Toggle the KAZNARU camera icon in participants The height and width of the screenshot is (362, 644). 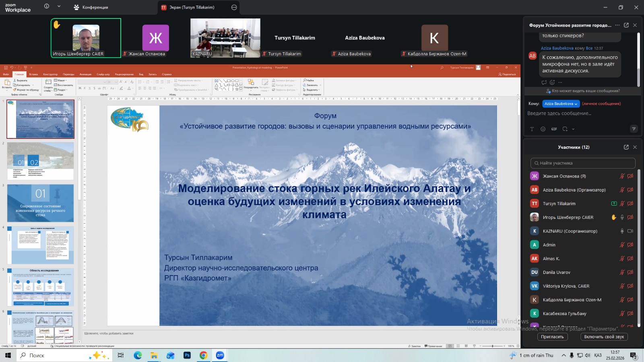point(630,231)
